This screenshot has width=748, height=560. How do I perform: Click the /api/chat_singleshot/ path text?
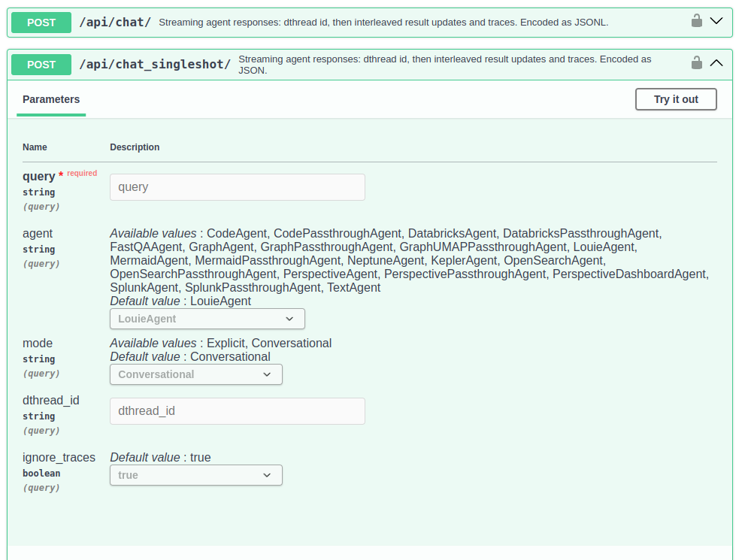click(155, 65)
